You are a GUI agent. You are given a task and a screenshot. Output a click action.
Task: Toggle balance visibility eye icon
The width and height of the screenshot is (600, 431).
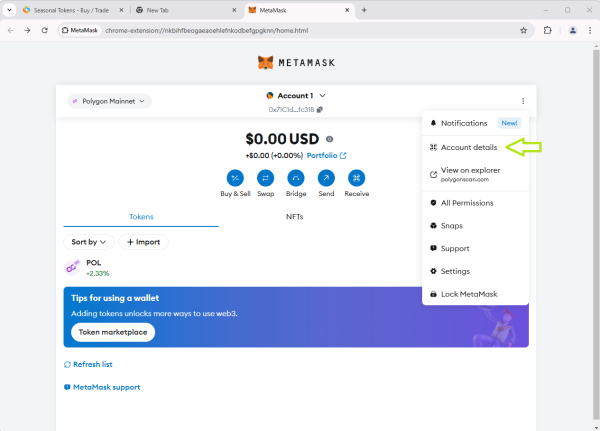click(x=329, y=140)
